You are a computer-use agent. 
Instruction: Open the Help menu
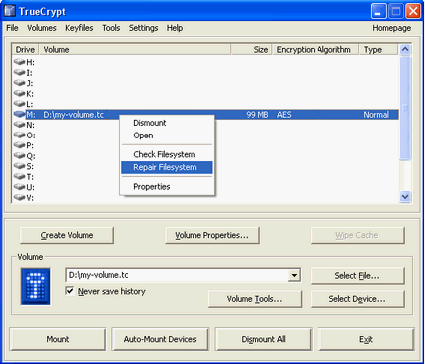point(175,28)
